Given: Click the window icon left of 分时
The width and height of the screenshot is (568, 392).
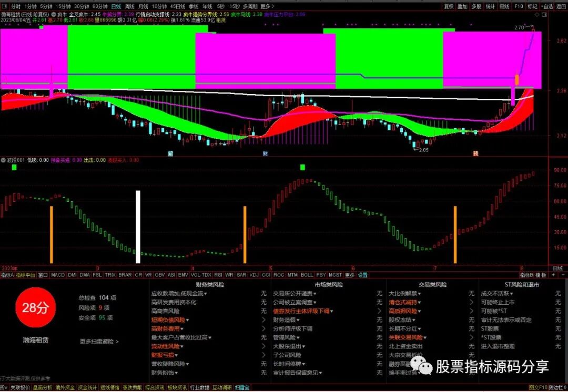Looking at the screenshot, I should (x=5, y=6).
